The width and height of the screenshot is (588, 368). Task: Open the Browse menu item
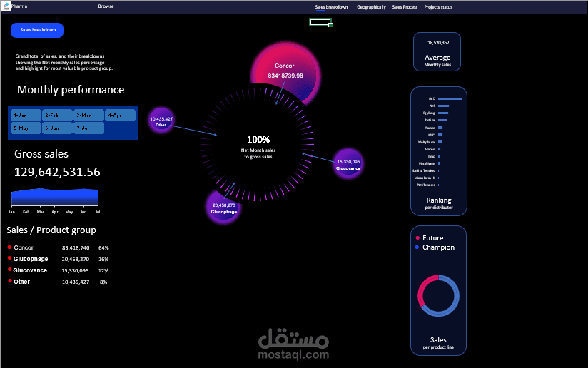tap(106, 6)
